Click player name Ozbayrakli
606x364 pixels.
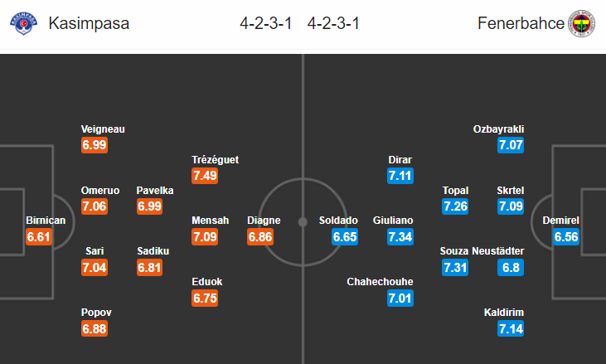(498, 129)
